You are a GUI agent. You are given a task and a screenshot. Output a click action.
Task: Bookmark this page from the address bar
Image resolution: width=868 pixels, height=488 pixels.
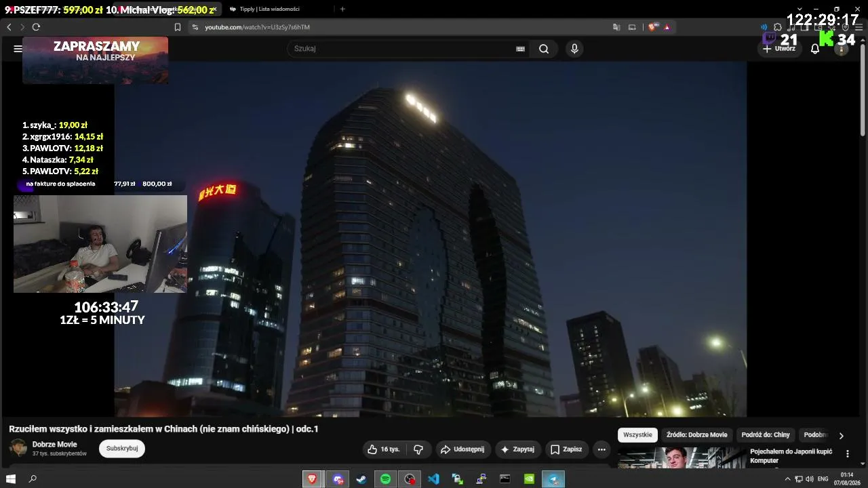click(178, 27)
